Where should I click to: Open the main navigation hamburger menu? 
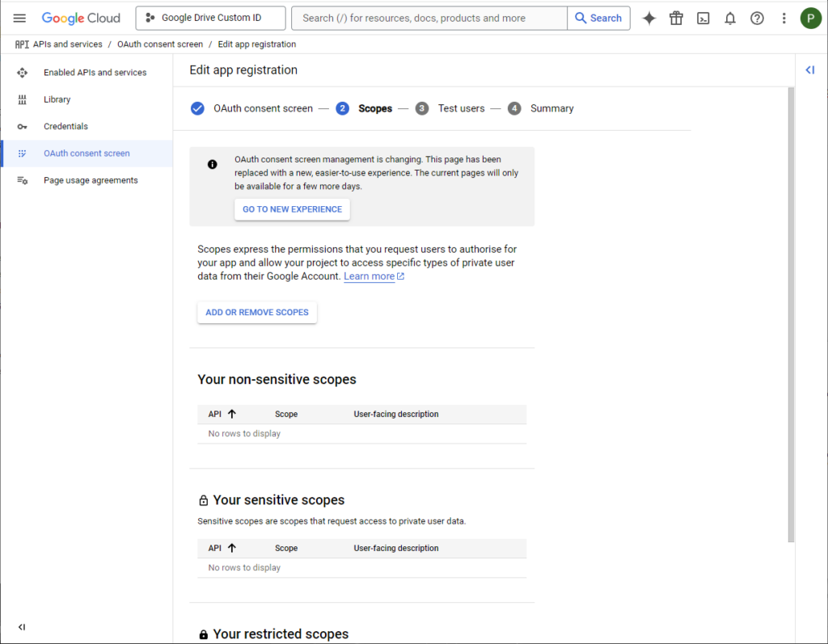tap(19, 18)
